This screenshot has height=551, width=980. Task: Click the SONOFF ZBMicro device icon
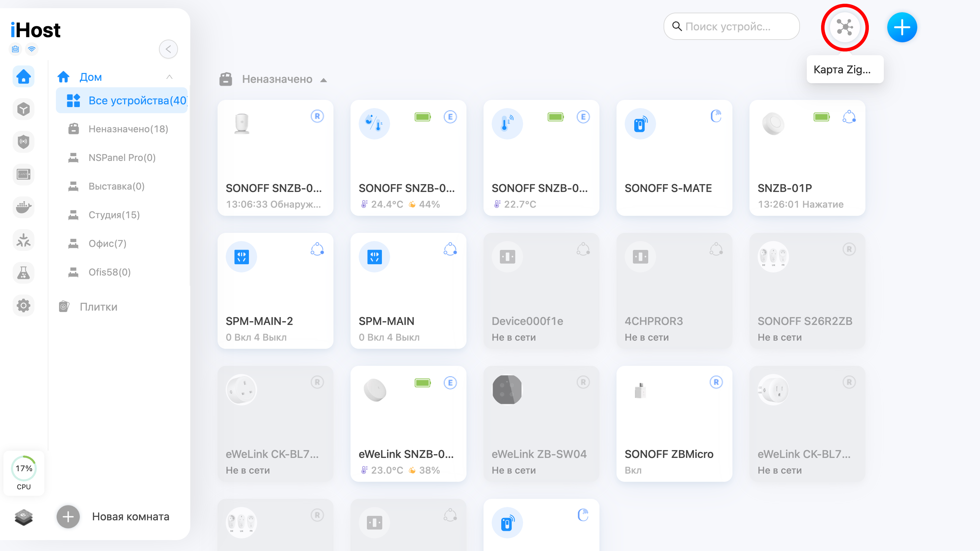tap(640, 390)
